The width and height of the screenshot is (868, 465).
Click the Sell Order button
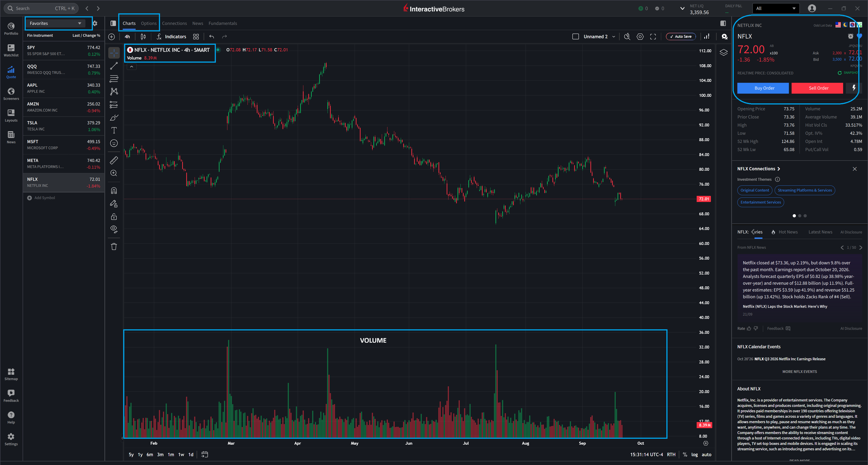pos(817,88)
